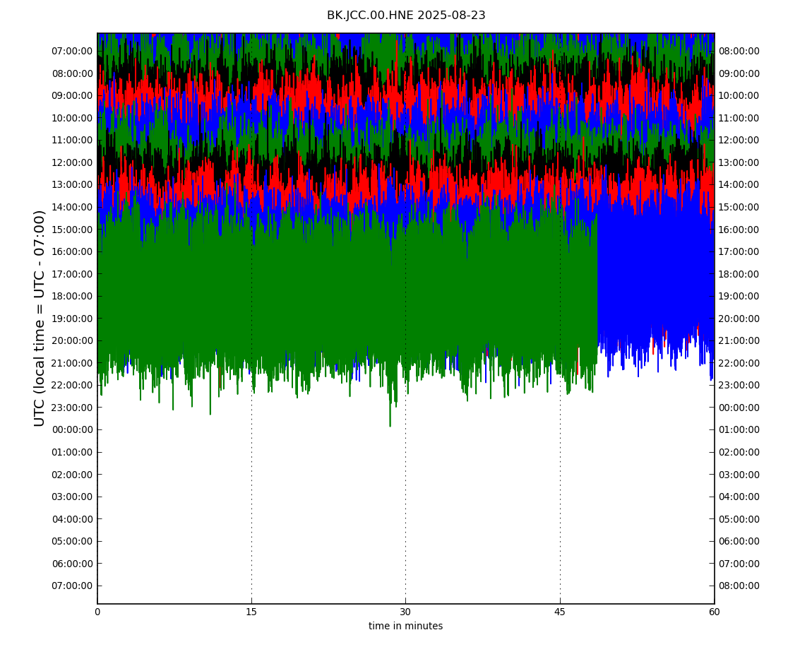Select 22:00:00 on the UTC axis
This screenshot has width=812, height=671.
click(x=72, y=385)
